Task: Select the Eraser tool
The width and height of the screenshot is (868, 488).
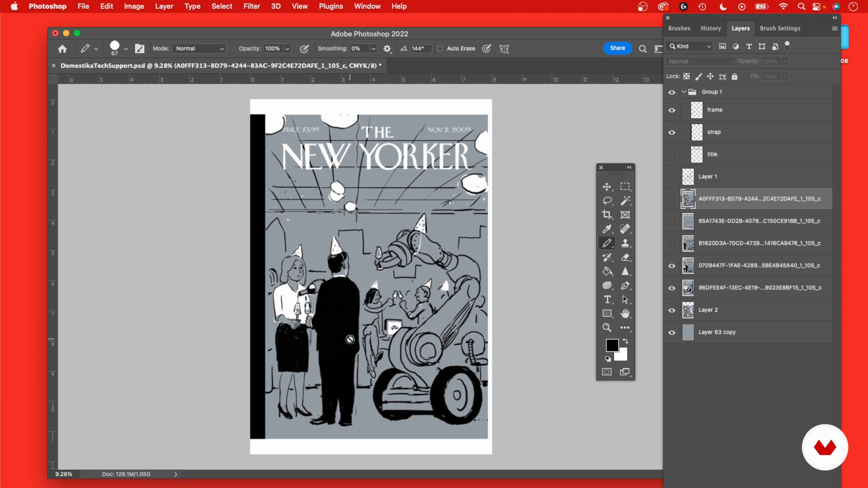Action: click(625, 258)
